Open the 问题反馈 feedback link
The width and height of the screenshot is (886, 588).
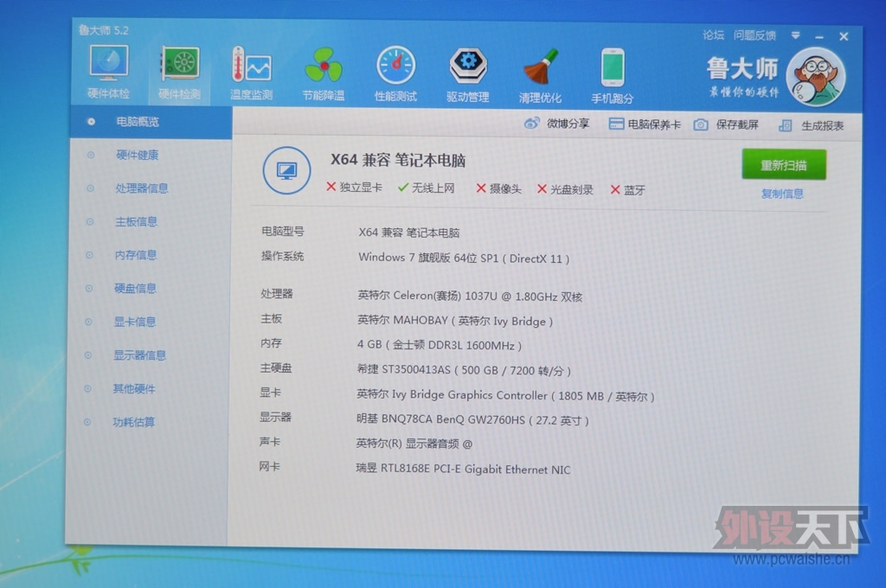pyautogui.click(x=754, y=35)
